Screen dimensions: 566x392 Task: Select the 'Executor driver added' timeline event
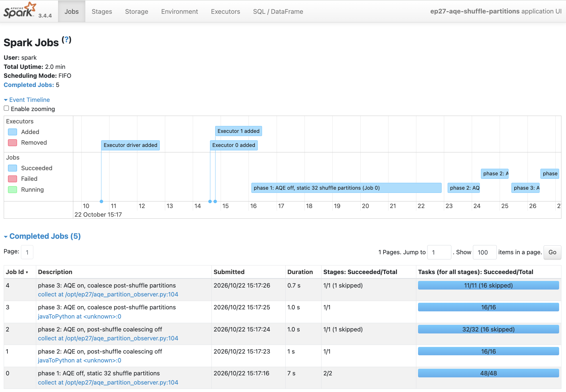130,145
